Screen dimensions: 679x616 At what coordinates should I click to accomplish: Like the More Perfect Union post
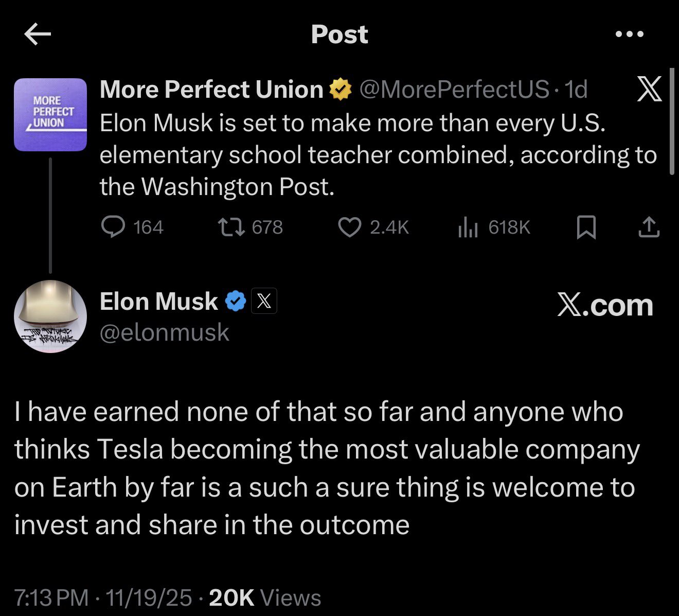(x=350, y=227)
